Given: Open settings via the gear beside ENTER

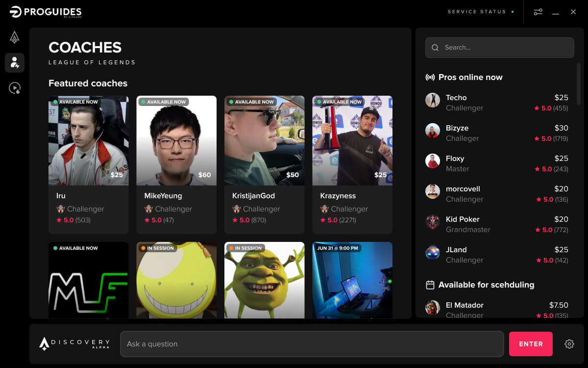Looking at the screenshot, I should pyautogui.click(x=569, y=344).
